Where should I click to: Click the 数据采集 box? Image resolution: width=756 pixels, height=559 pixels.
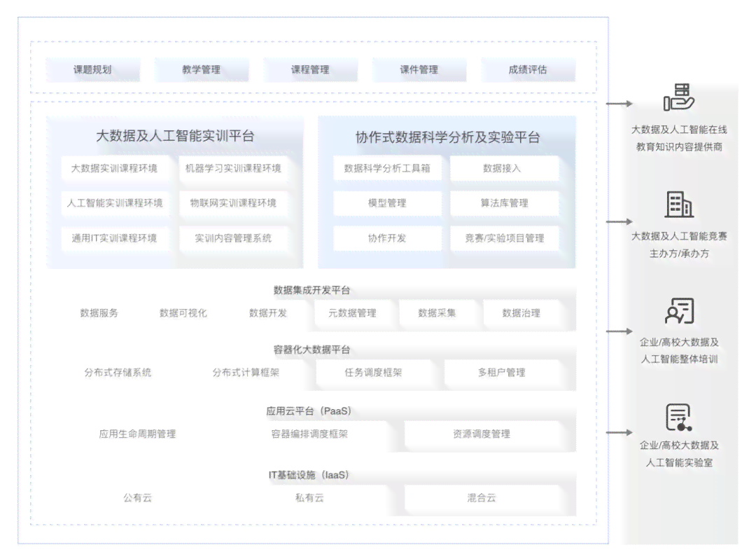pyautogui.click(x=437, y=313)
